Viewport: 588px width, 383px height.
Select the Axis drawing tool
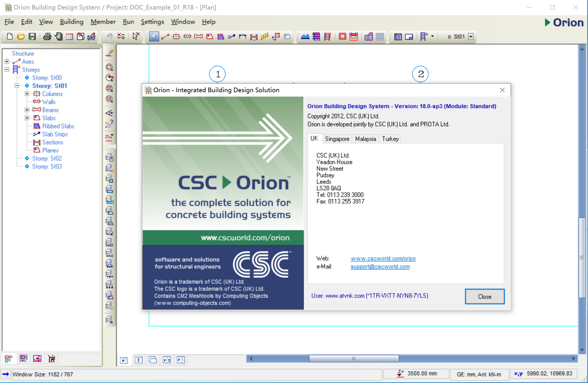[165, 37]
